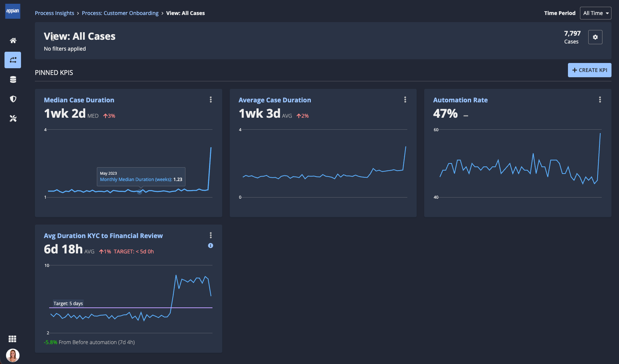Open Automation Rate KPI title
Viewport: 619px width, 364px height.
click(460, 100)
